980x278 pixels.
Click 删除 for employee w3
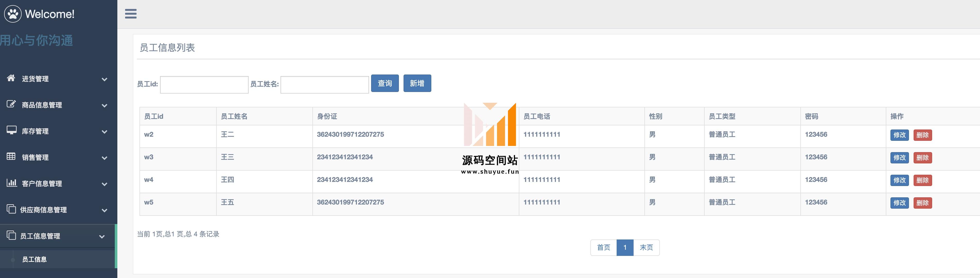pyautogui.click(x=923, y=157)
